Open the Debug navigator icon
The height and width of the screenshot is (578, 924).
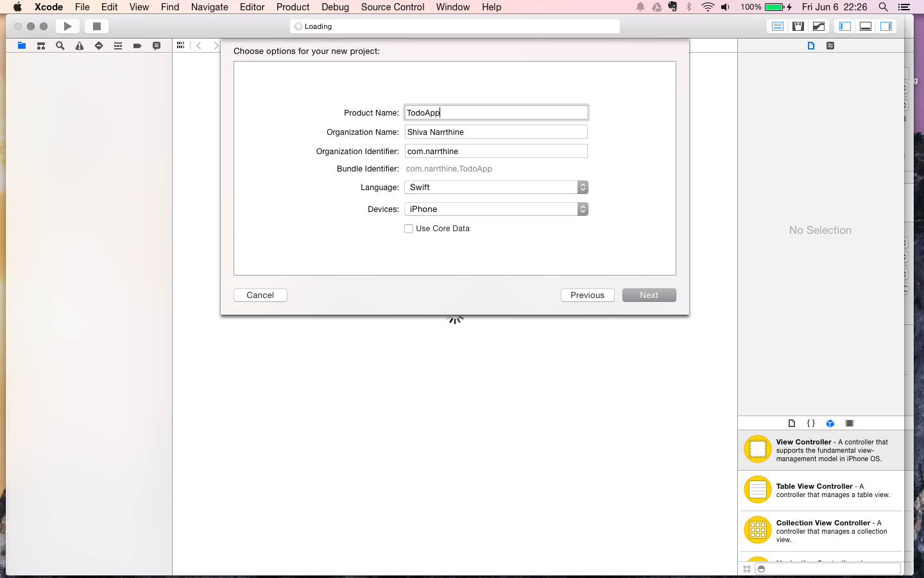118,46
